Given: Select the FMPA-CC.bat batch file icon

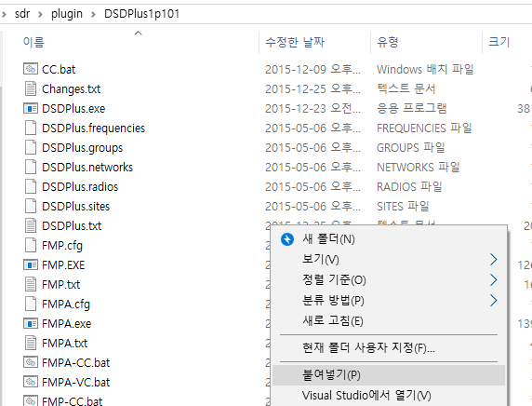Looking at the screenshot, I should (x=31, y=362).
